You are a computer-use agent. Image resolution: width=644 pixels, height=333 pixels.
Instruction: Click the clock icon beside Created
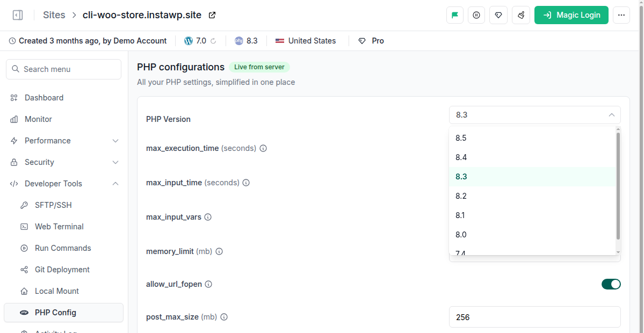[x=12, y=41]
